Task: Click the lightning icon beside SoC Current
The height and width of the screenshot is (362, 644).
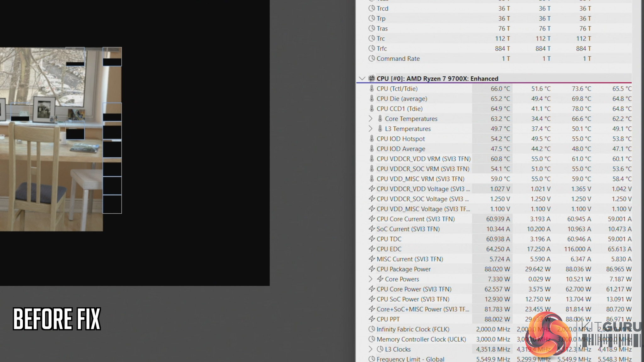Action: tap(372, 229)
